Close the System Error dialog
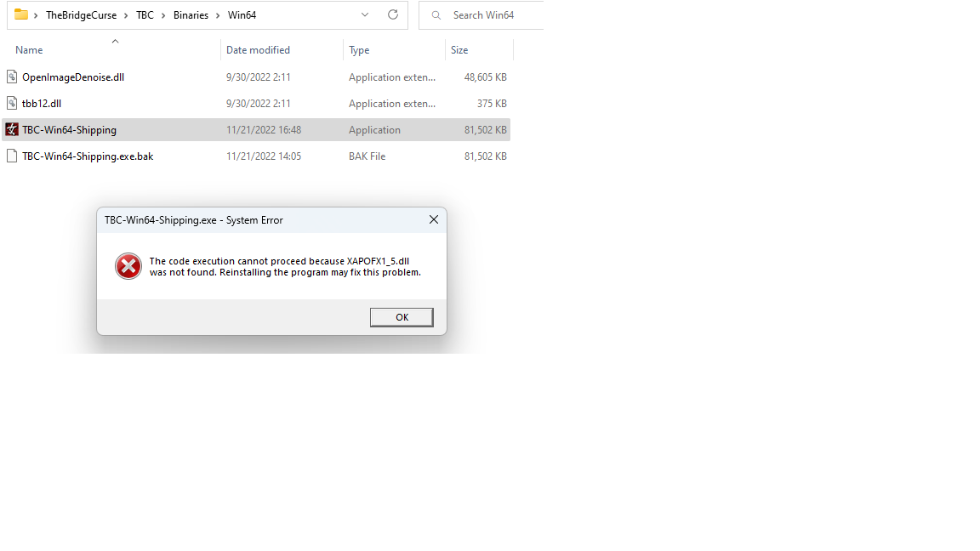The height and width of the screenshot is (551, 980). click(434, 219)
